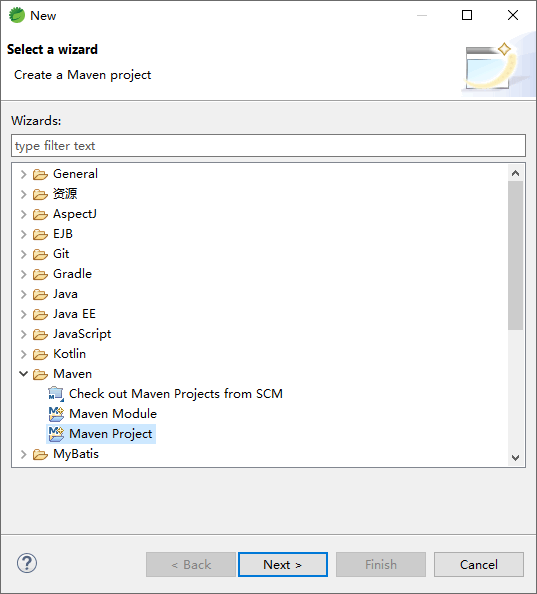The image size is (537, 594).
Task: Expand the Java EE category
Action: click(x=23, y=314)
